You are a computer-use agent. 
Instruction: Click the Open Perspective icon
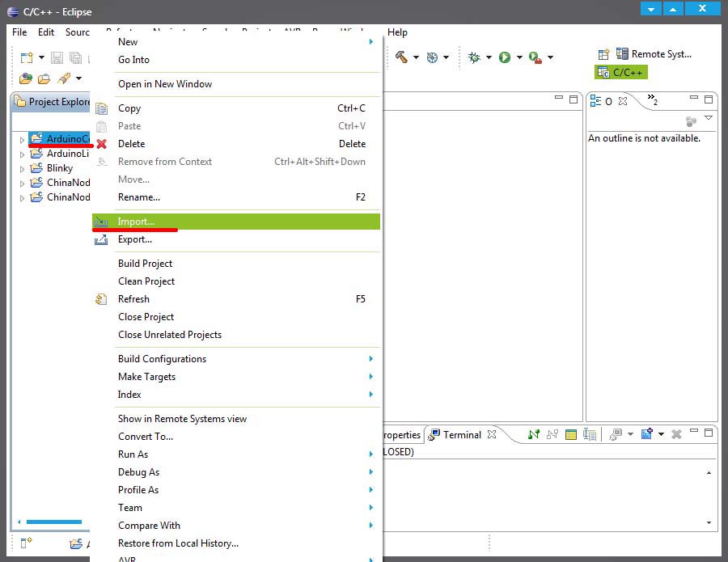point(603,55)
